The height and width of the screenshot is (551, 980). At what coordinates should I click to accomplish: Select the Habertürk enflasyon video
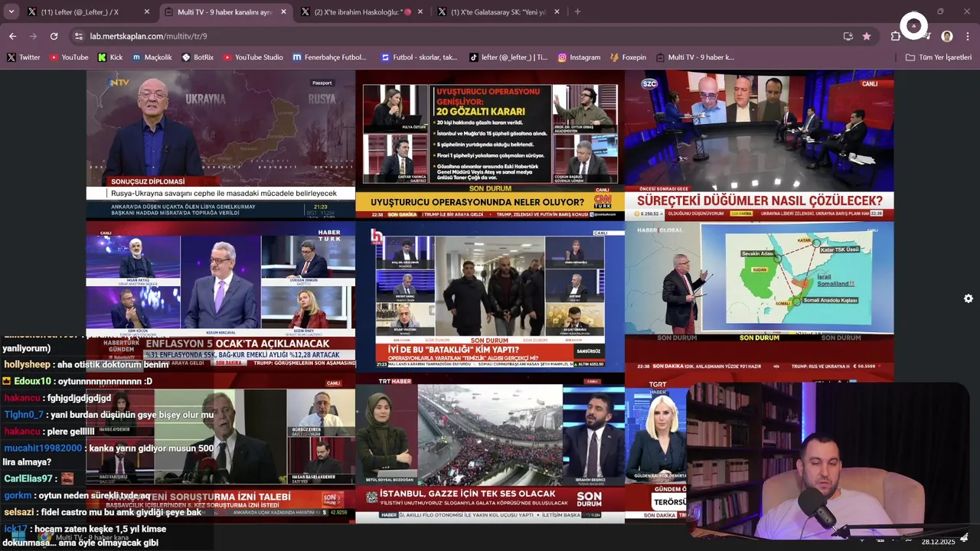(x=220, y=297)
